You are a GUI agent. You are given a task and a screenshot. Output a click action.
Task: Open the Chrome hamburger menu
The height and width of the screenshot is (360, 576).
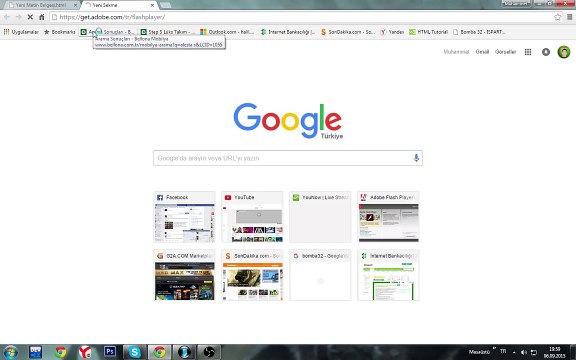point(569,17)
